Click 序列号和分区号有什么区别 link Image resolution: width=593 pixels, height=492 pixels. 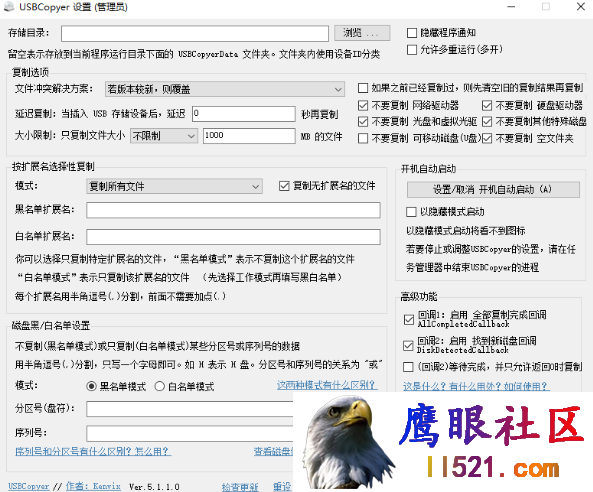(x=93, y=451)
